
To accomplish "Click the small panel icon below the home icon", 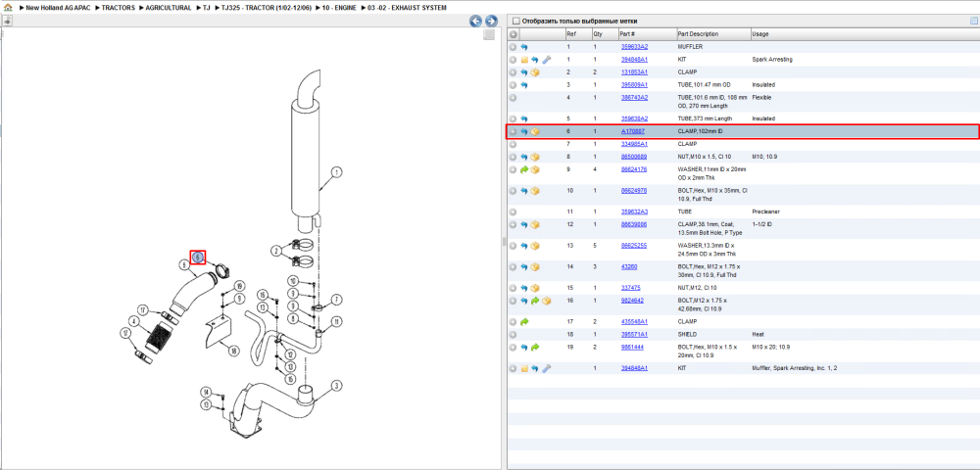I will 8,21.
